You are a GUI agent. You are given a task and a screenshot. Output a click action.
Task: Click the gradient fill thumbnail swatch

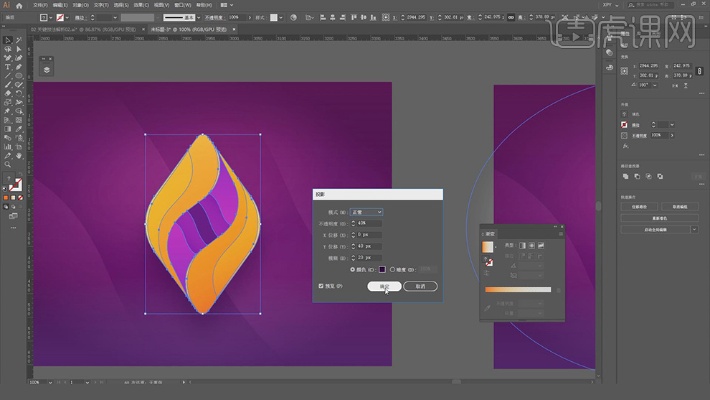point(487,247)
